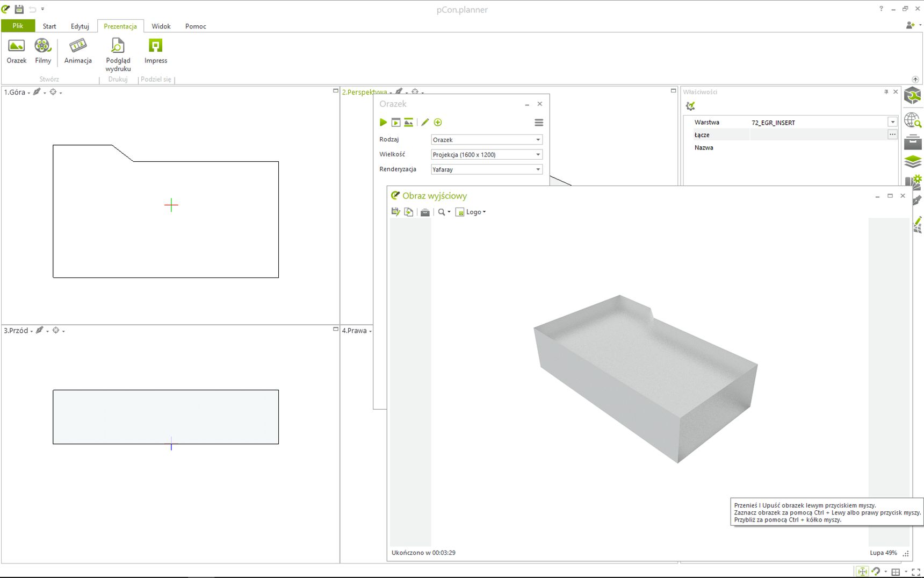Toggle the pan navigation icon in status bar

862,572
